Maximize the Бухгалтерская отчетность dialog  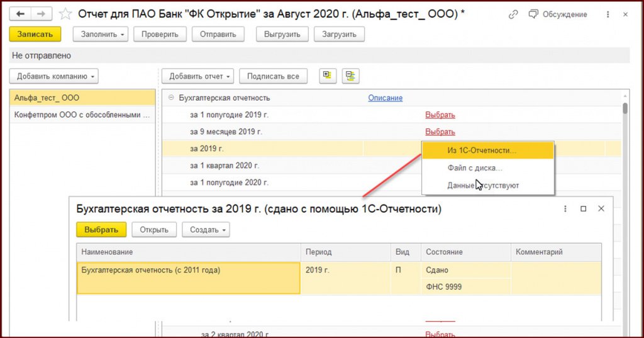point(583,209)
